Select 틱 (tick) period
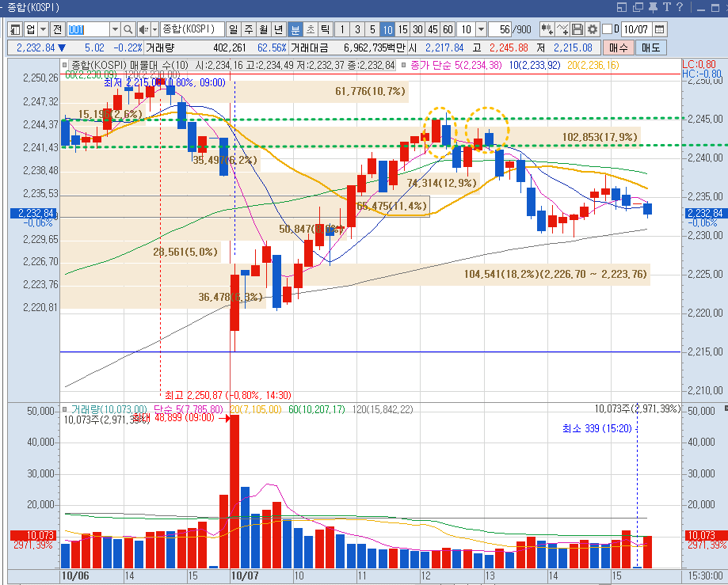The height and width of the screenshot is (585, 728). 326,30
